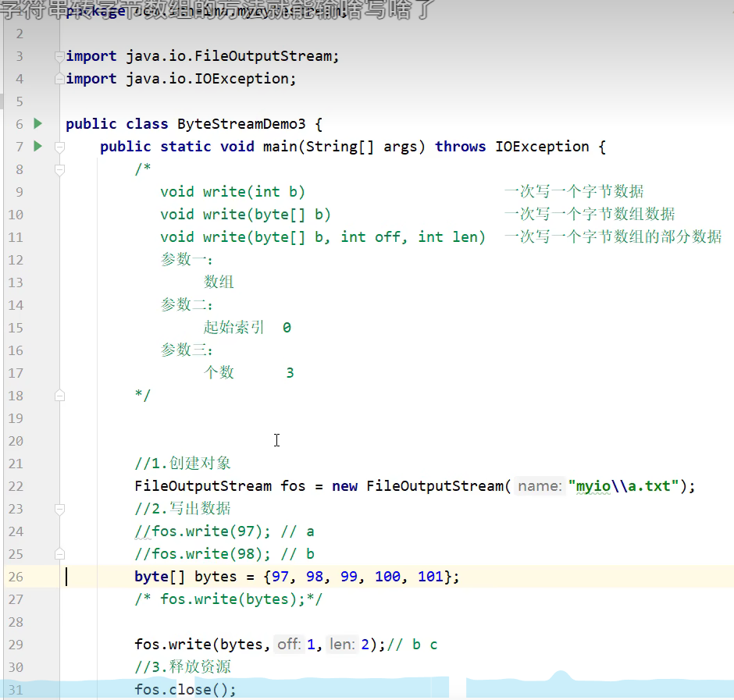
Task: Click the fold marker next to line 25
Action: pyautogui.click(x=59, y=554)
